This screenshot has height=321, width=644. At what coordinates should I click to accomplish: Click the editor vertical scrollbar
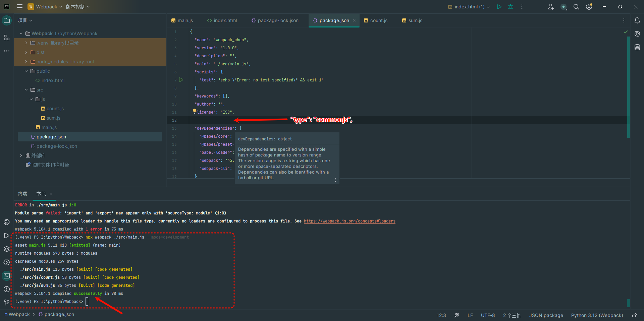tap(629, 87)
